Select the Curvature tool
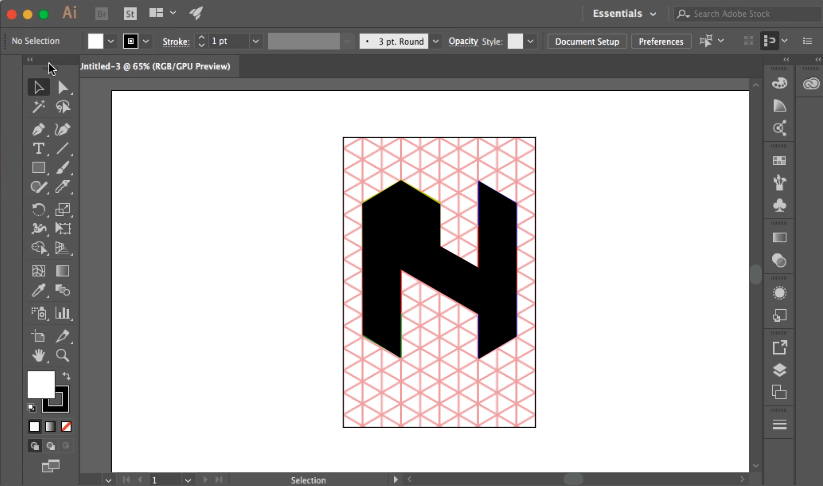This screenshot has width=823, height=486. tap(63, 129)
